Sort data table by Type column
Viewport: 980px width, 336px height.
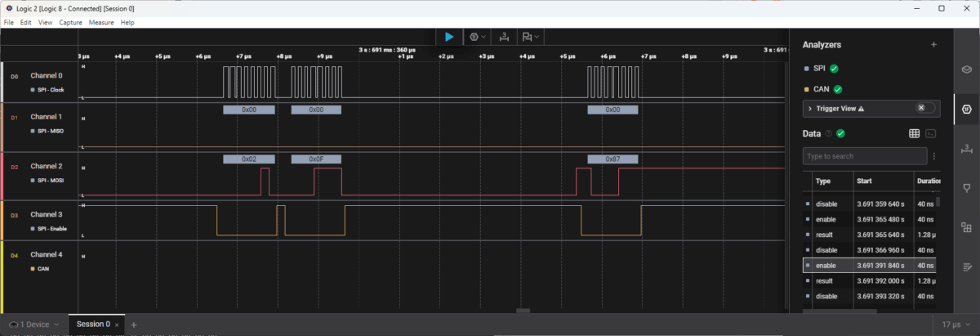(x=823, y=181)
